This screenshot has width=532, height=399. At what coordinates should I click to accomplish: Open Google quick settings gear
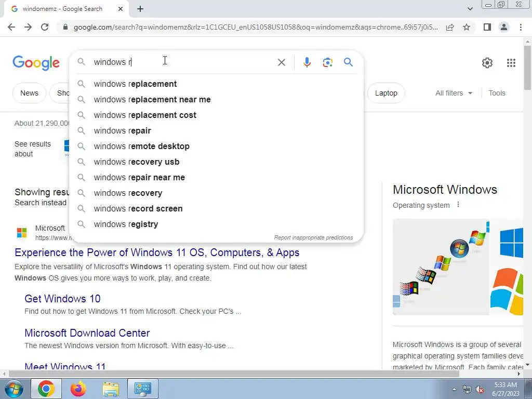[487, 63]
